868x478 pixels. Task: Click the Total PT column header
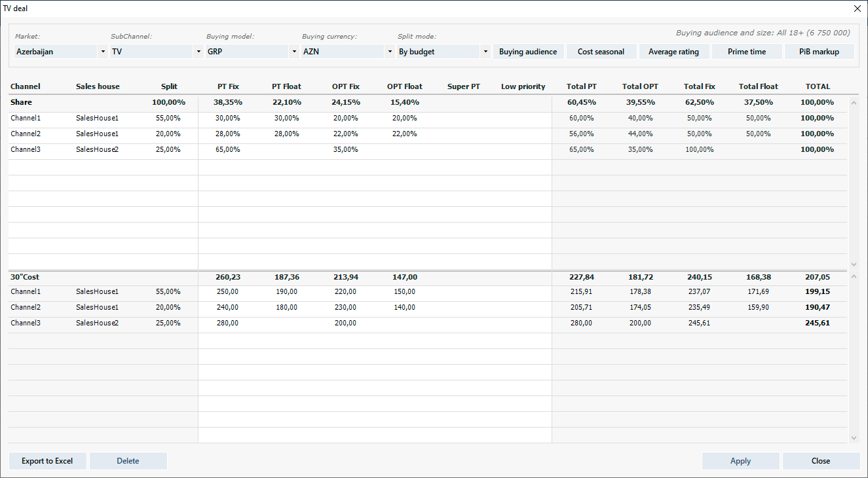582,86
